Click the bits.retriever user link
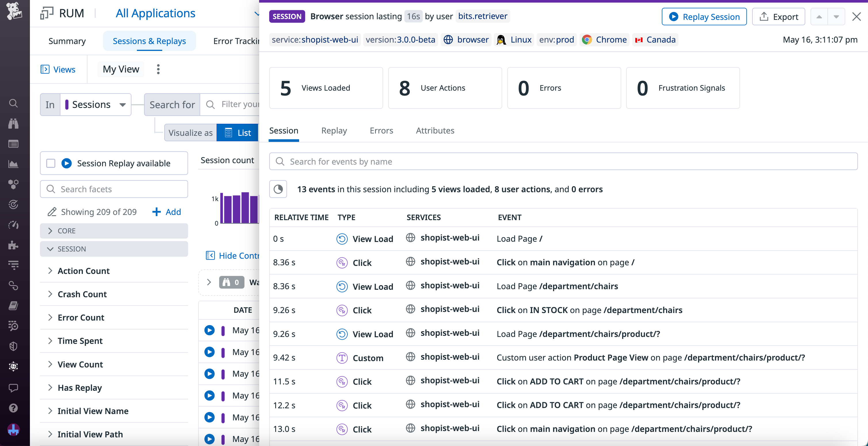This screenshot has height=446, width=868. 483,16
